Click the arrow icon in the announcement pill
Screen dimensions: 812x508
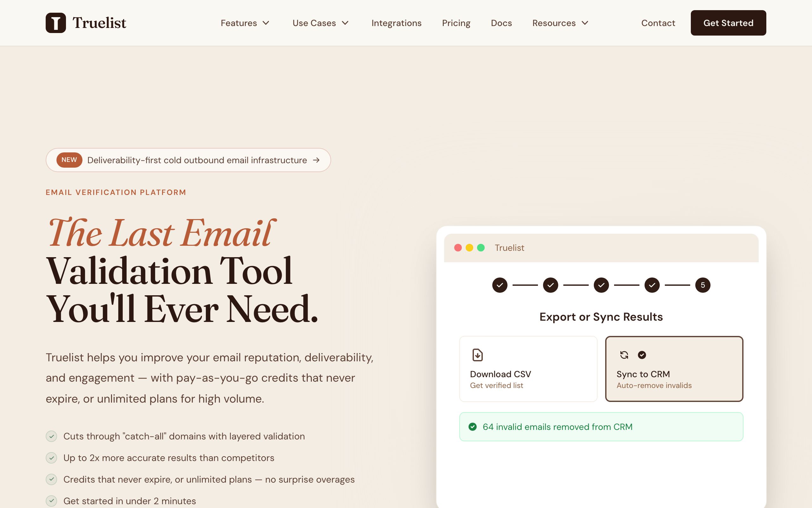(x=316, y=160)
